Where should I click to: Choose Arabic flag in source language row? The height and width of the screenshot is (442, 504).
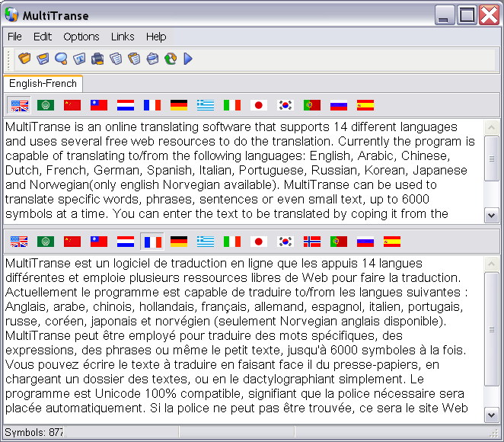tap(46, 105)
